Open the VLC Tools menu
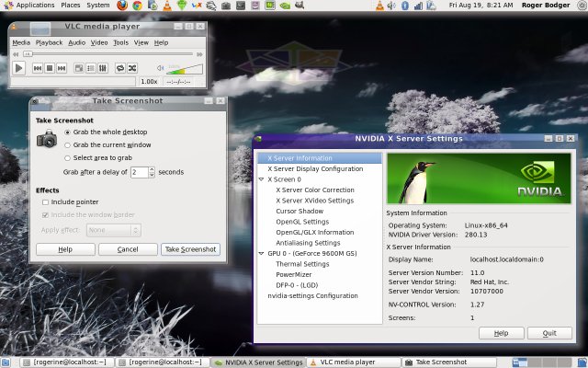588x368 pixels. (x=120, y=42)
